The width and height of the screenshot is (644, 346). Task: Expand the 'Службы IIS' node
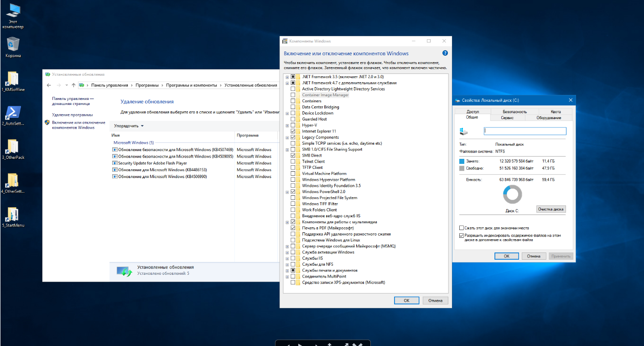coord(287,258)
